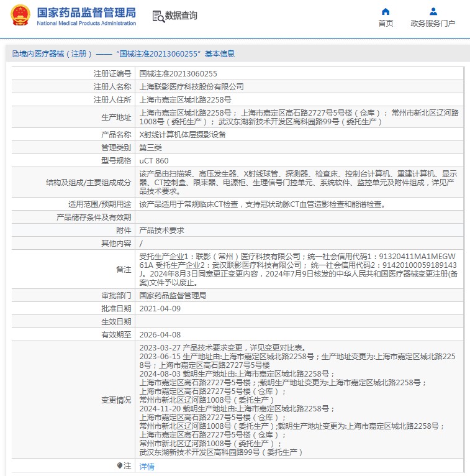The width and height of the screenshot is (470, 476).
Task: Click the 国家药品监督管理局 title
Action: coord(86,13)
